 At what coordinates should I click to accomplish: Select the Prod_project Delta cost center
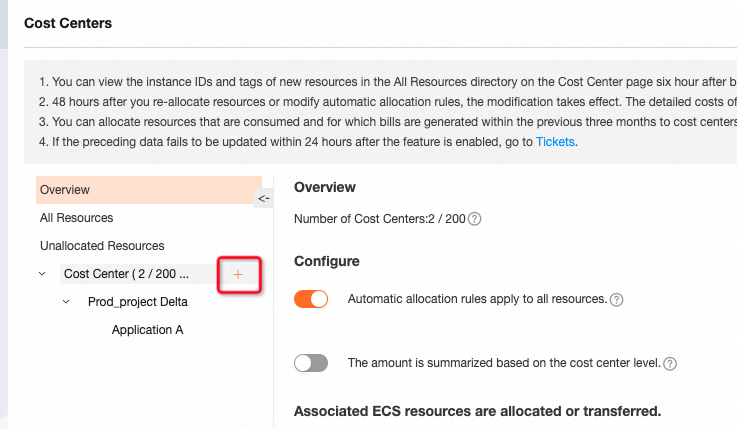(x=137, y=302)
